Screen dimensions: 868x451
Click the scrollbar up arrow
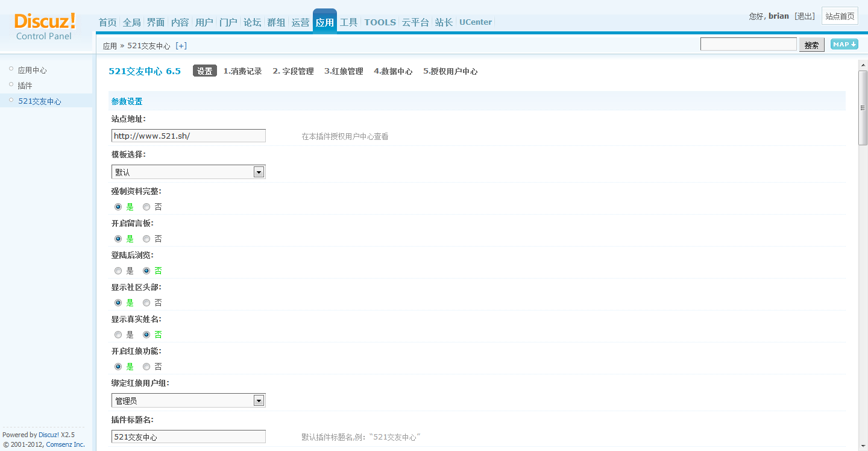[863, 65]
